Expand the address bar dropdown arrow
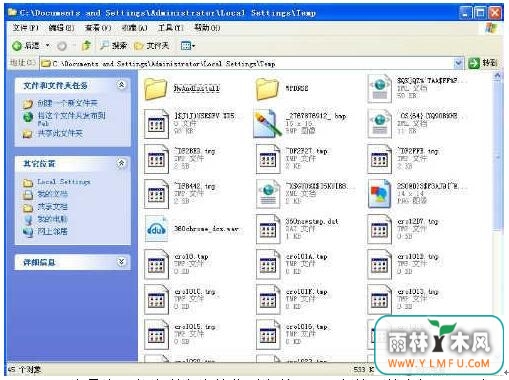Image resolution: width=509 pixels, height=380 pixels. click(458, 63)
